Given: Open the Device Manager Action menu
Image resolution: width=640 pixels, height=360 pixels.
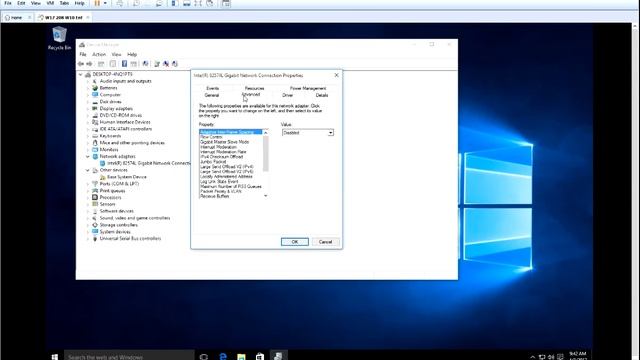Looking at the screenshot, I should 99,54.
